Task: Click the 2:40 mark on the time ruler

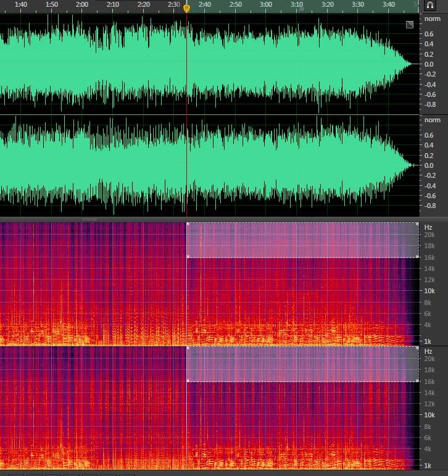Action: pyautogui.click(x=205, y=4)
